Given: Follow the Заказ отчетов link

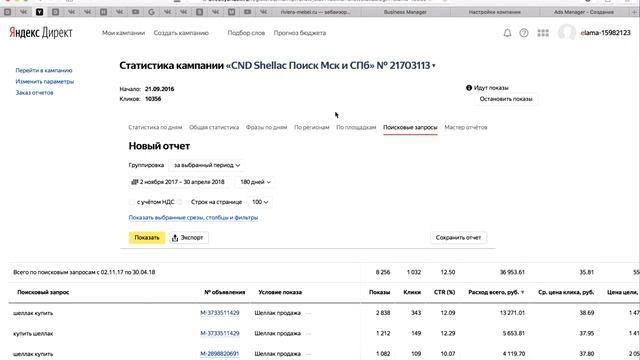Looking at the screenshot, I should (34, 93).
